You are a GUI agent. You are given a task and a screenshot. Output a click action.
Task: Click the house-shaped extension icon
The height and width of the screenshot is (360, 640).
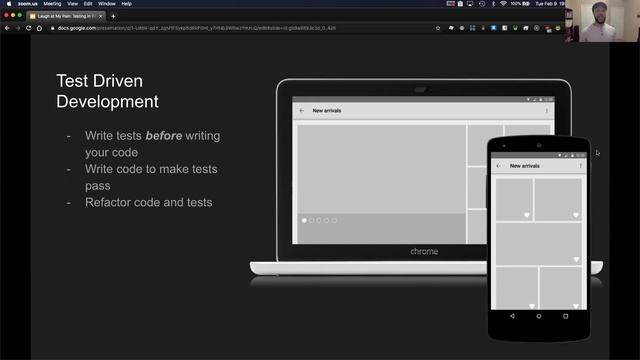(x=526, y=28)
